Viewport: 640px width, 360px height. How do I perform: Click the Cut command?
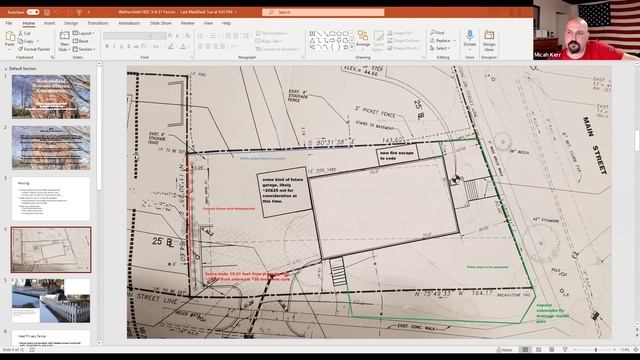[24, 33]
